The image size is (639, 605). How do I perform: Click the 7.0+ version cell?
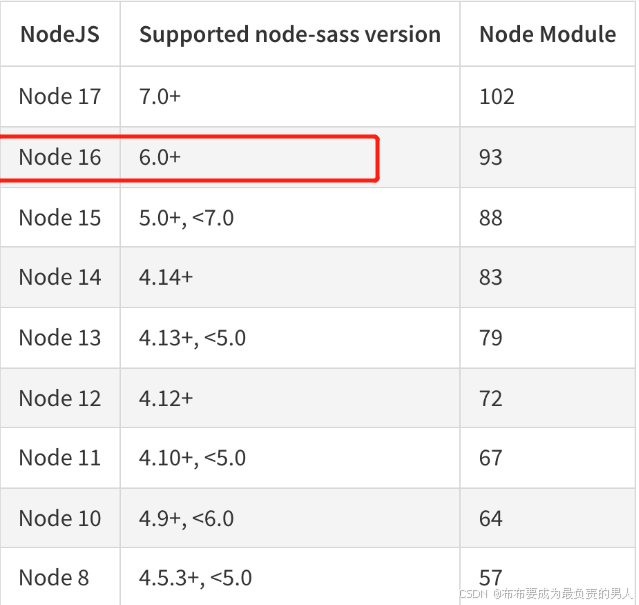[x=160, y=97]
